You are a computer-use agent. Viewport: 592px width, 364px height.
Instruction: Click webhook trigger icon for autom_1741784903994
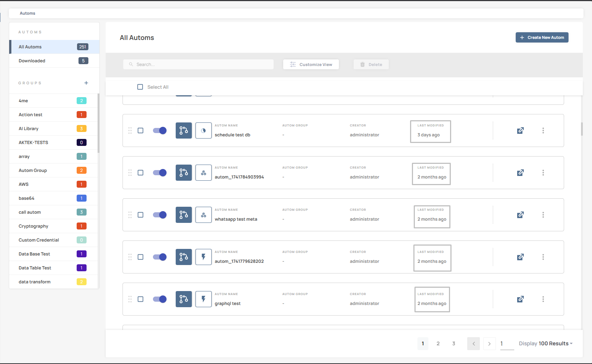point(204,173)
